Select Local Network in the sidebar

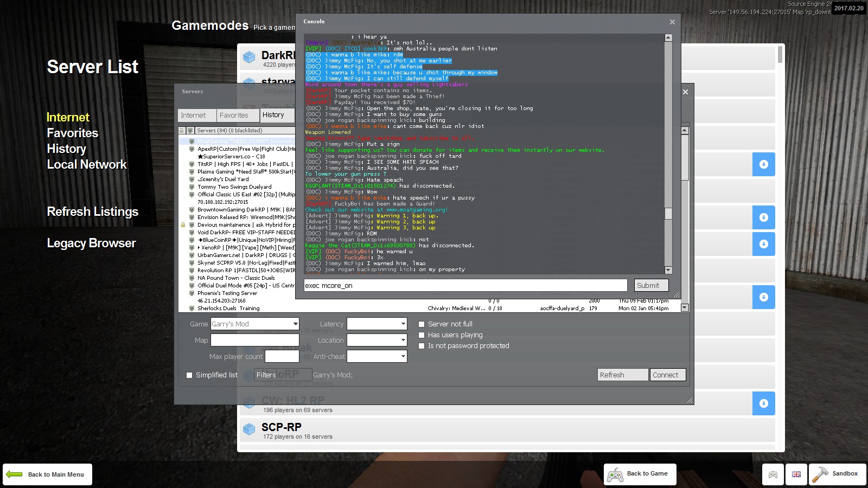(x=87, y=164)
